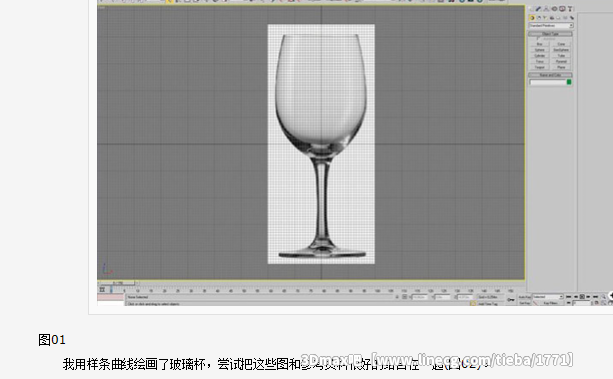Select the Geometry category icon
Screen dimensions: 613x379
coord(532,18)
